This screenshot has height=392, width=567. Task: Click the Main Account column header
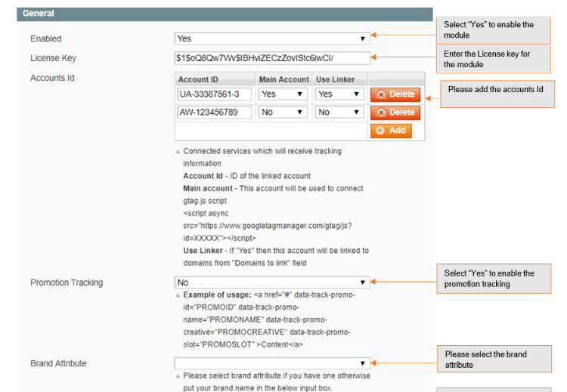click(x=283, y=79)
